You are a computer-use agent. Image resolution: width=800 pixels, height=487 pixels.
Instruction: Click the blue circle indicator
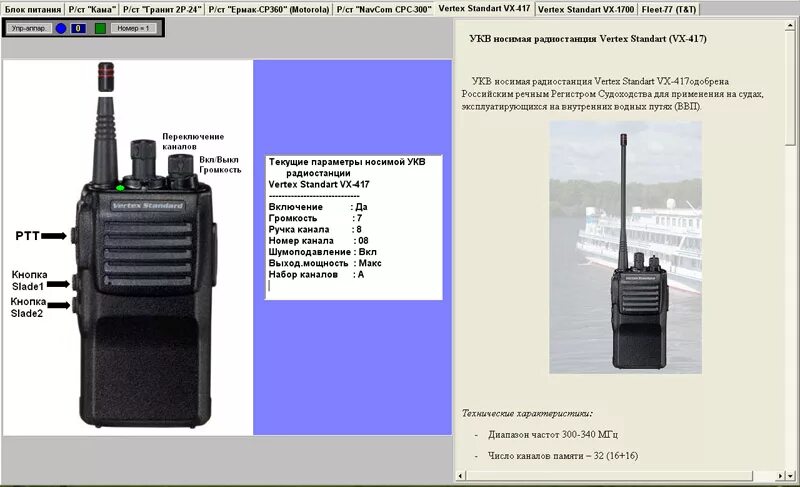(61, 29)
